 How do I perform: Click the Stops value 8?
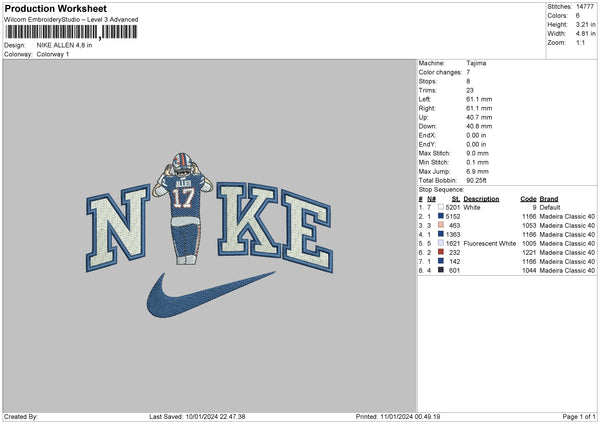(x=468, y=81)
